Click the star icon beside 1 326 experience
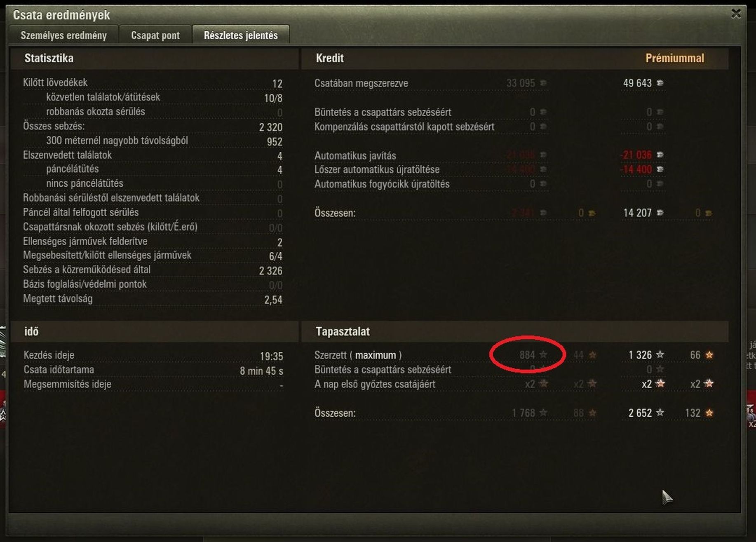 coord(660,354)
